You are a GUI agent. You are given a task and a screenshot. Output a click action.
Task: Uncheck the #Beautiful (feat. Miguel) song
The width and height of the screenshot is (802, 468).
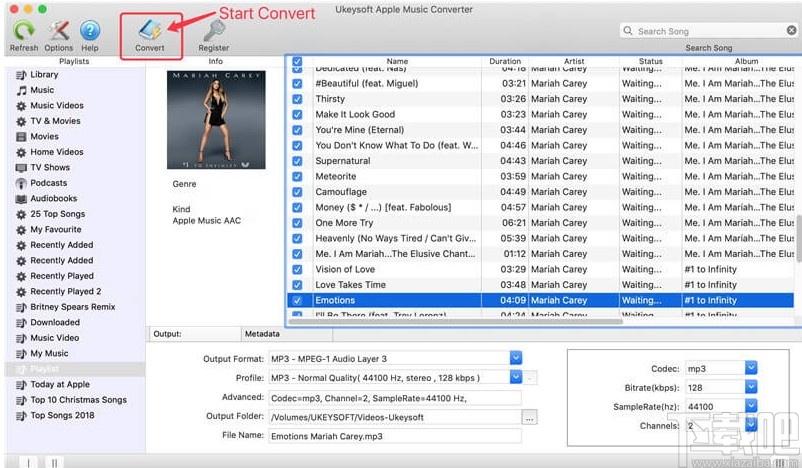pyautogui.click(x=297, y=83)
